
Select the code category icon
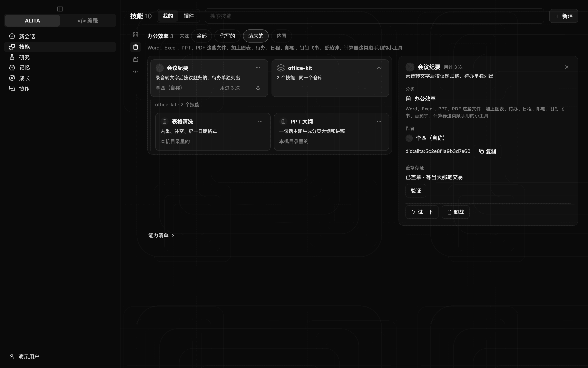pos(136,72)
